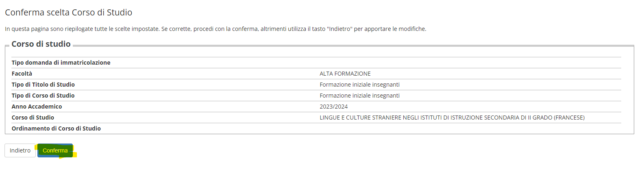Click the empty Ordinamento di Corso value cell
644x172 pixels.
pos(470,128)
